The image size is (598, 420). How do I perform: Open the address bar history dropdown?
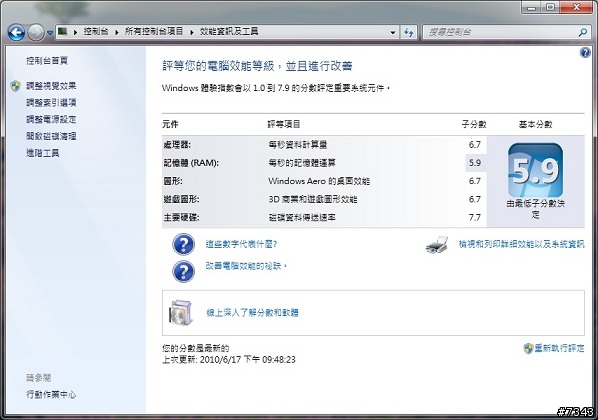pos(393,32)
